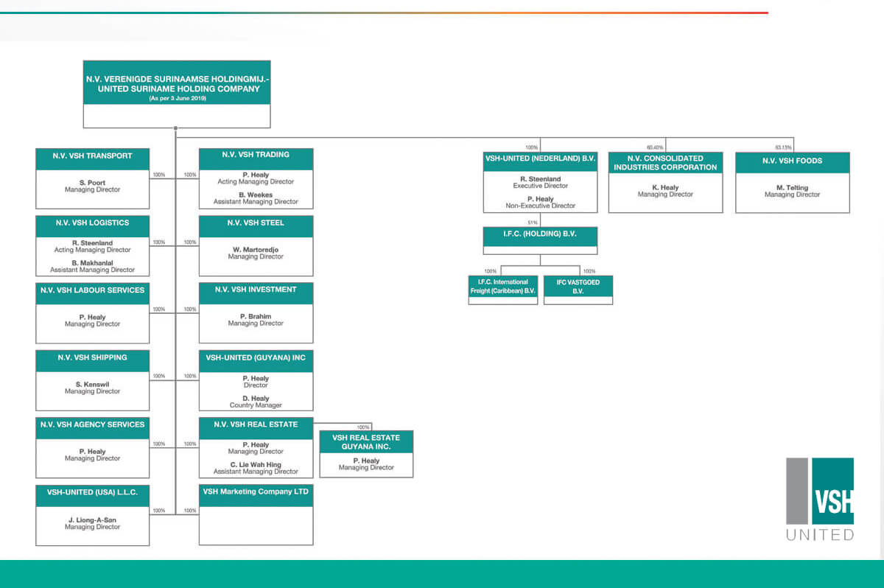Click VSH-United (Nederland) B.V. header
Image resolution: width=884 pixels, height=588 pixels.
click(540, 158)
